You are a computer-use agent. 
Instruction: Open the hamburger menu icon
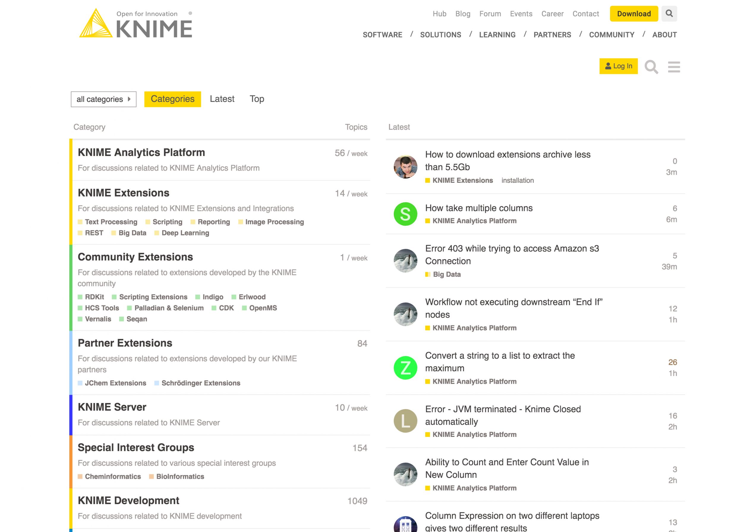point(674,67)
